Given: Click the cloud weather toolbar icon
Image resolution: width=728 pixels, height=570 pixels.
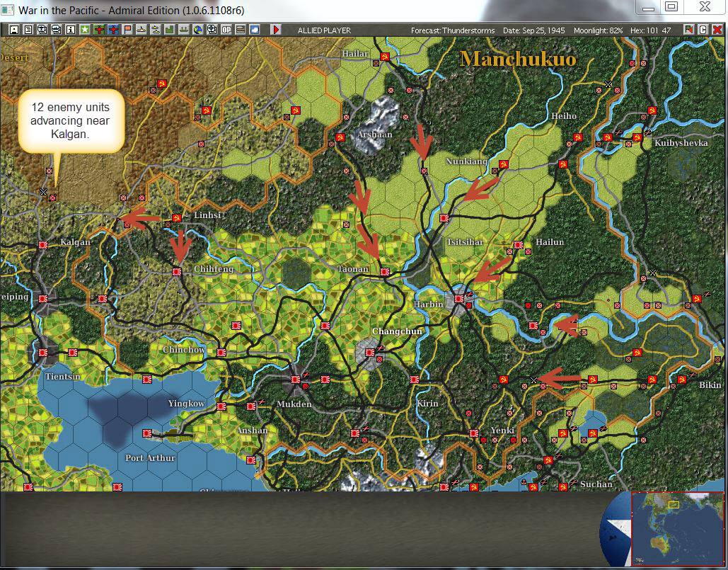Looking at the screenshot, I should (x=255, y=30).
